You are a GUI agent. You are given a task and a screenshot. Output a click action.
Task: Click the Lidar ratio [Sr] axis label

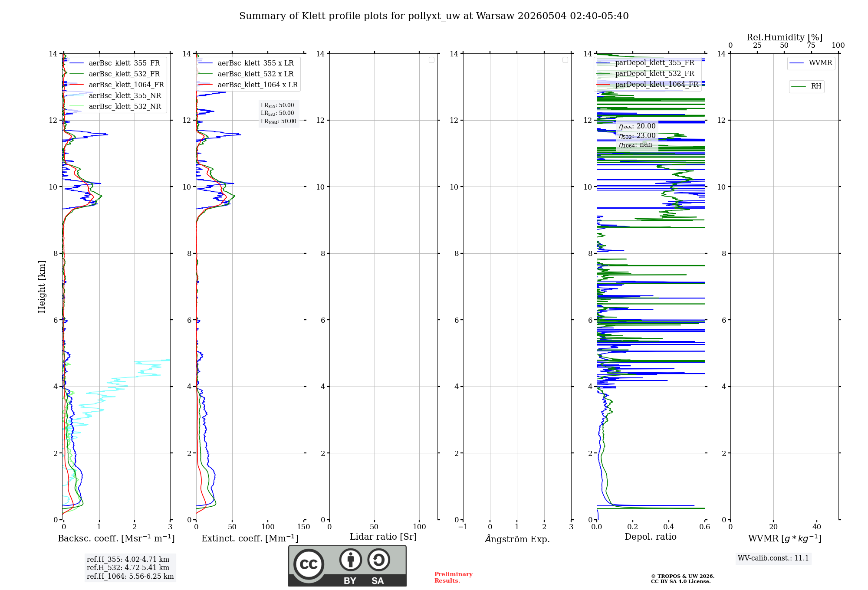(x=383, y=537)
